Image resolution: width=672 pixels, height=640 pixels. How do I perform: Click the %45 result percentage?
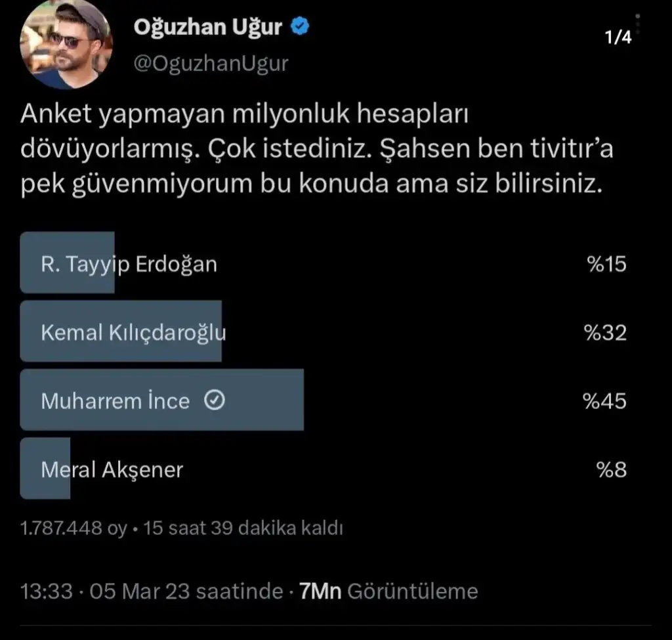click(604, 400)
